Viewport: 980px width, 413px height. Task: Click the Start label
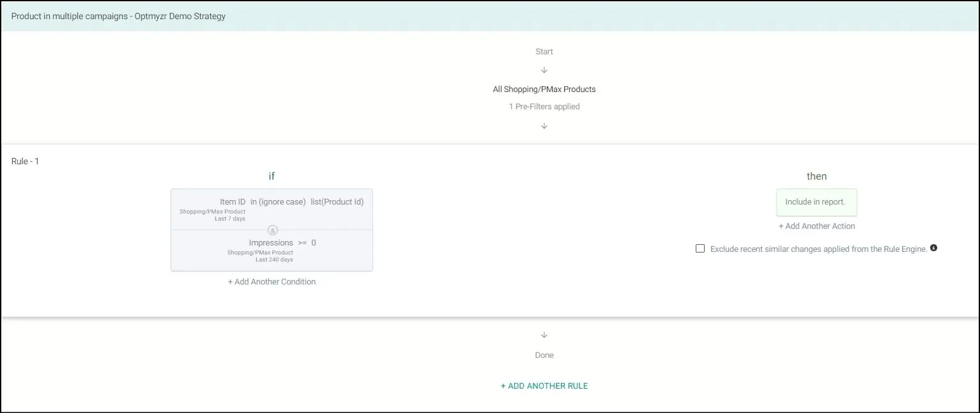pyautogui.click(x=544, y=51)
